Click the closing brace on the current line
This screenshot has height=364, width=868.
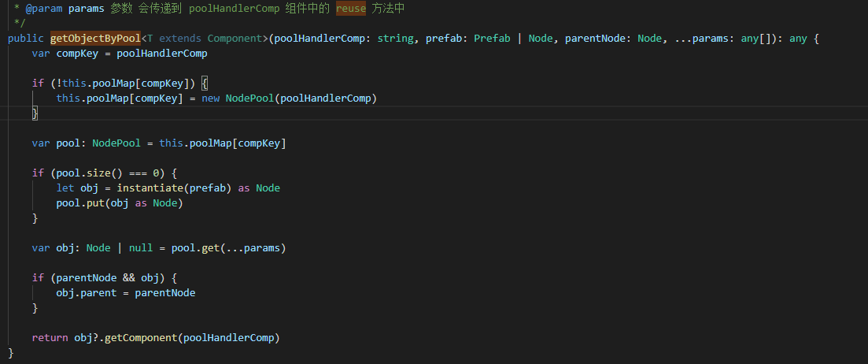click(x=35, y=113)
